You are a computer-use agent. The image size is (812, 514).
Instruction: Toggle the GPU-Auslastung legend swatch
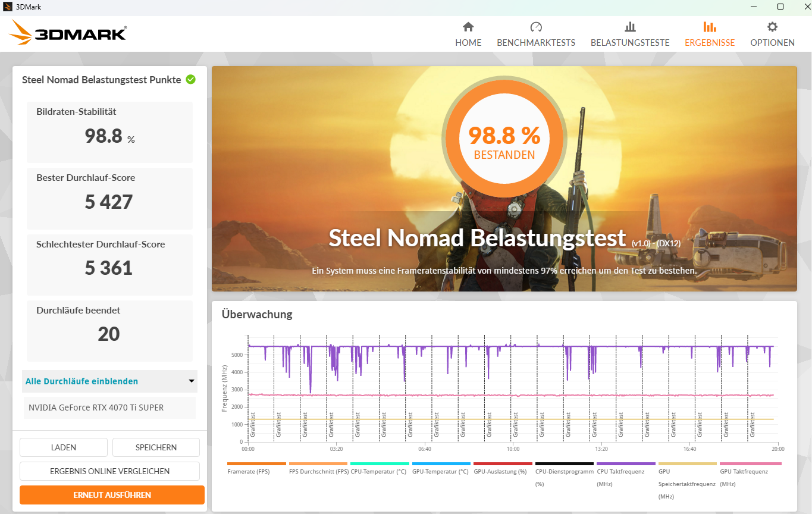[x=503, y=463]
